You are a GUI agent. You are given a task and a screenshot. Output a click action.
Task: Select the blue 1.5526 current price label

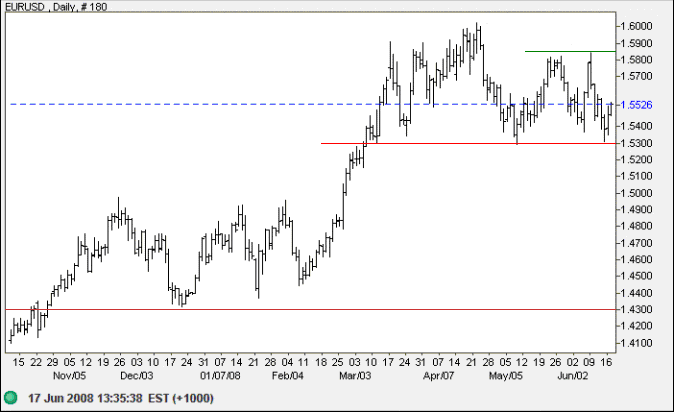(x=636, y=105)
